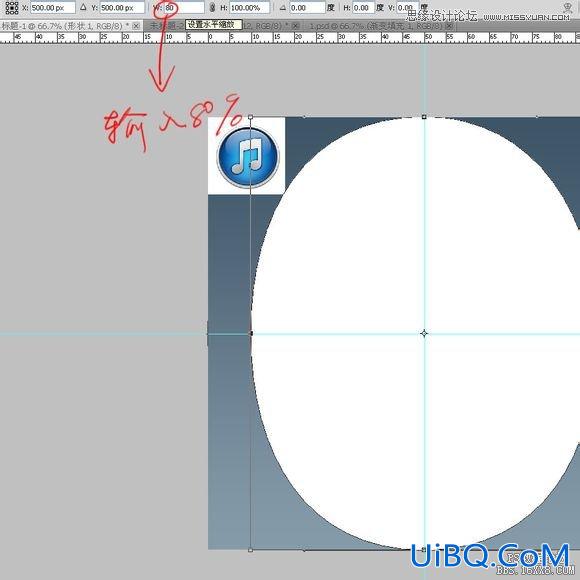
Task: Click the left-middle transform handle
Action: [x=250, y=334]
